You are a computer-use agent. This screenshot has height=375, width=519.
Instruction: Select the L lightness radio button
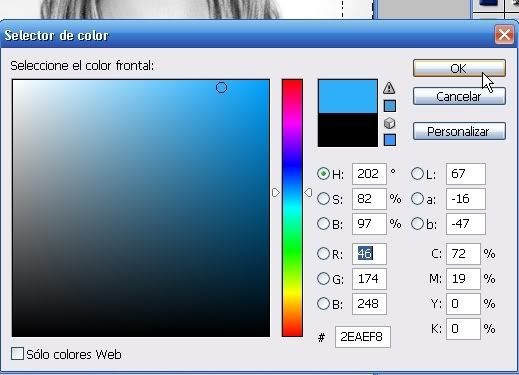tap(417, 174)
